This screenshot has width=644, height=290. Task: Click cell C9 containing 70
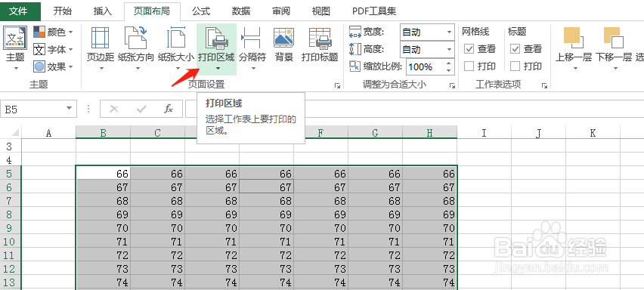click(158, 227)
